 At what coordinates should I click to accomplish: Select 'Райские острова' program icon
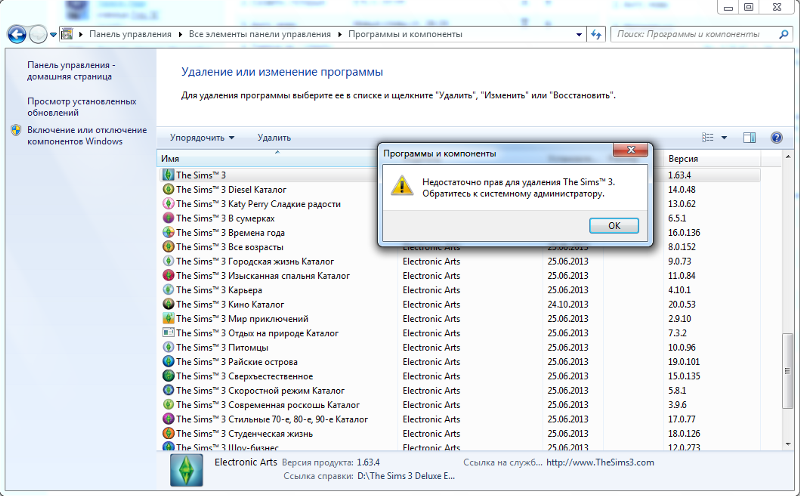[x=168, y=361]
